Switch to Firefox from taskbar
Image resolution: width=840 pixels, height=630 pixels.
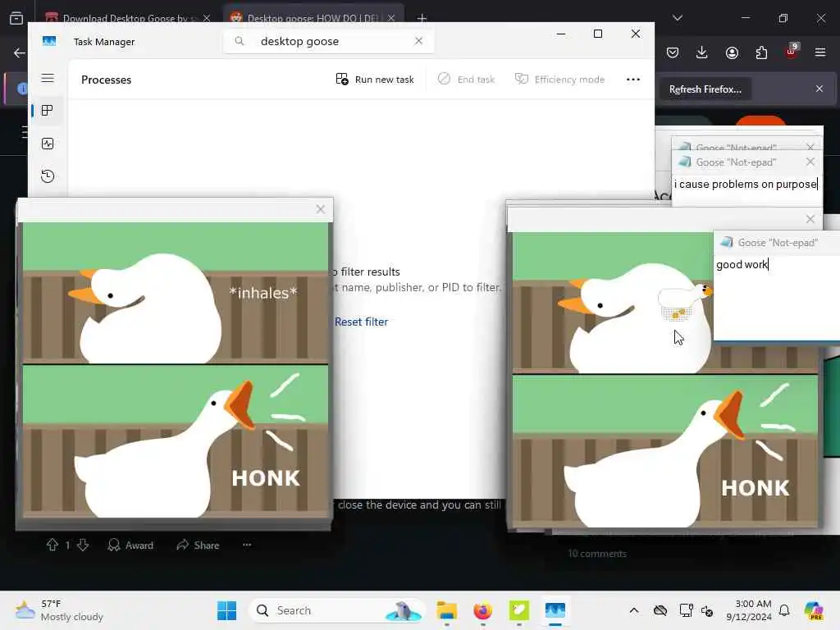(482, 610)
